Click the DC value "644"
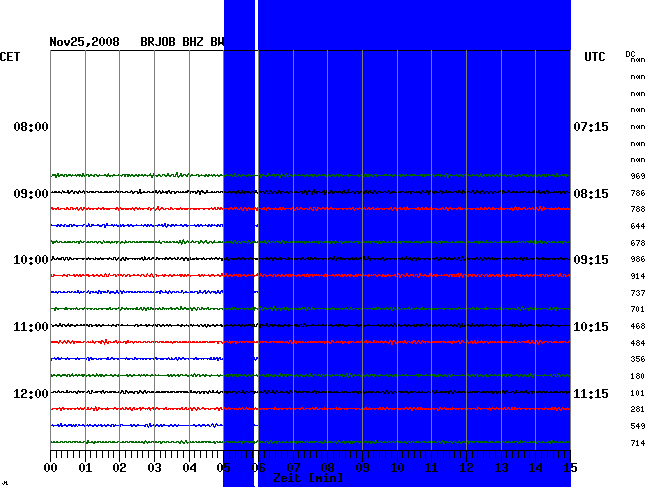The image size is (650, 494). pos(638,226)
